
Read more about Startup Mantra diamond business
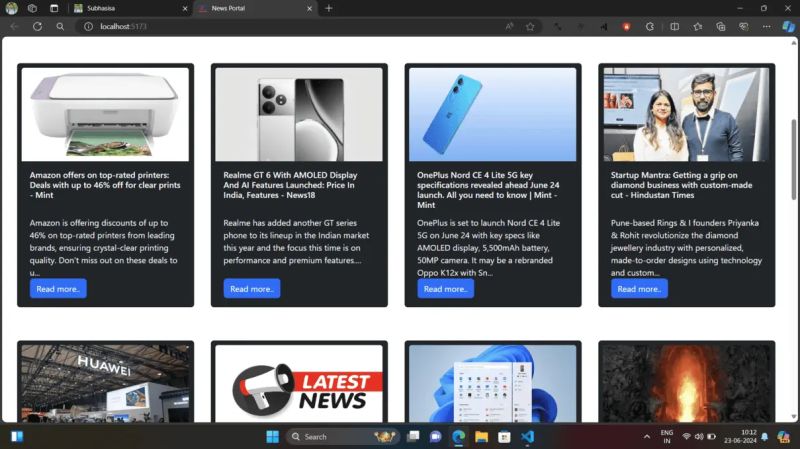tap(639, 289)
